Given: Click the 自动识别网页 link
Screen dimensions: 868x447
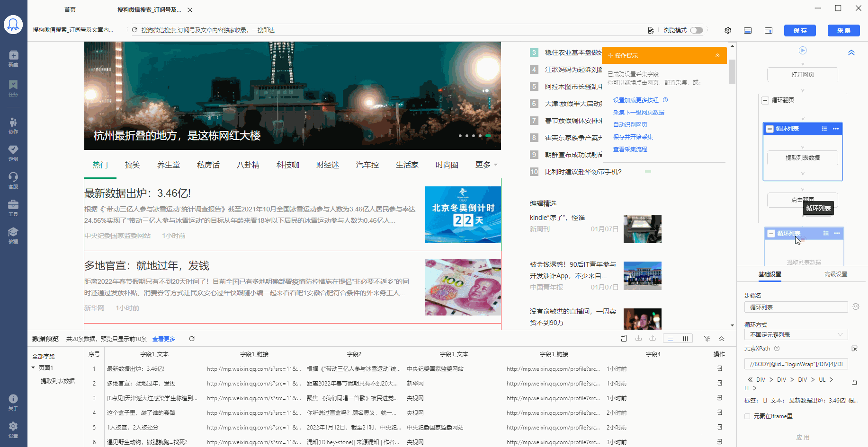Looking at the screenshot, I should point(630,124).
